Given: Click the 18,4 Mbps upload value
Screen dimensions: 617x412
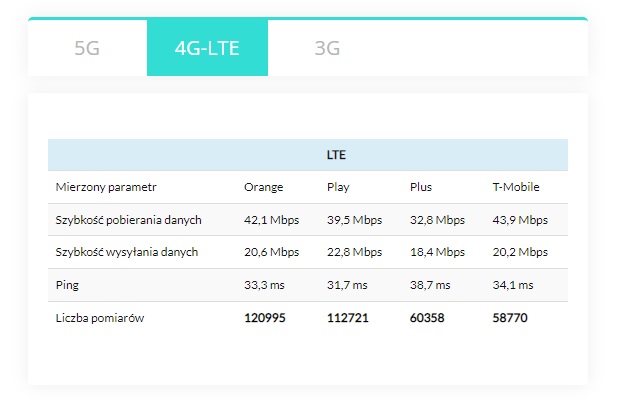Looking at the screenshot, I should click(437, 252).
